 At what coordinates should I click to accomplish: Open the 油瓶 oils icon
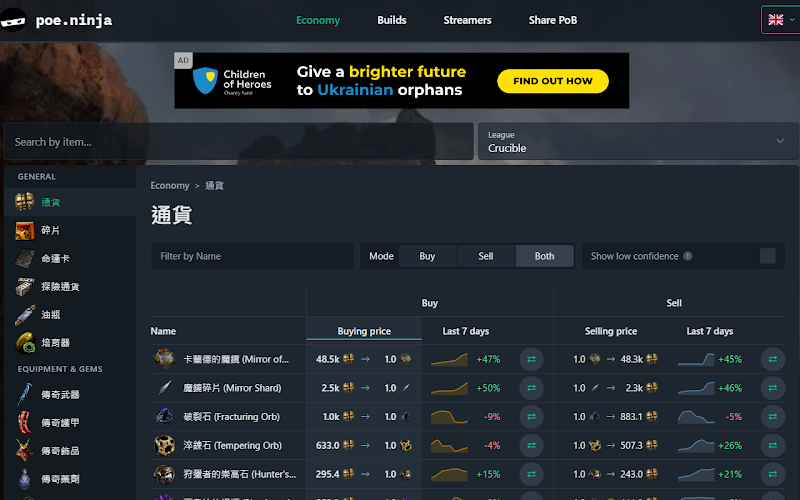pyautogui.click(x=24, y=315)
